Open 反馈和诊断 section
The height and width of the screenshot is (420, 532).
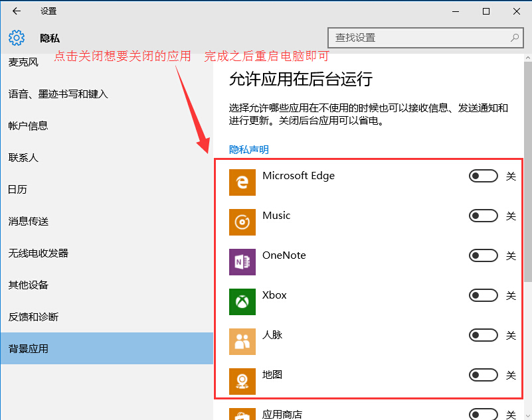(106, 317)
